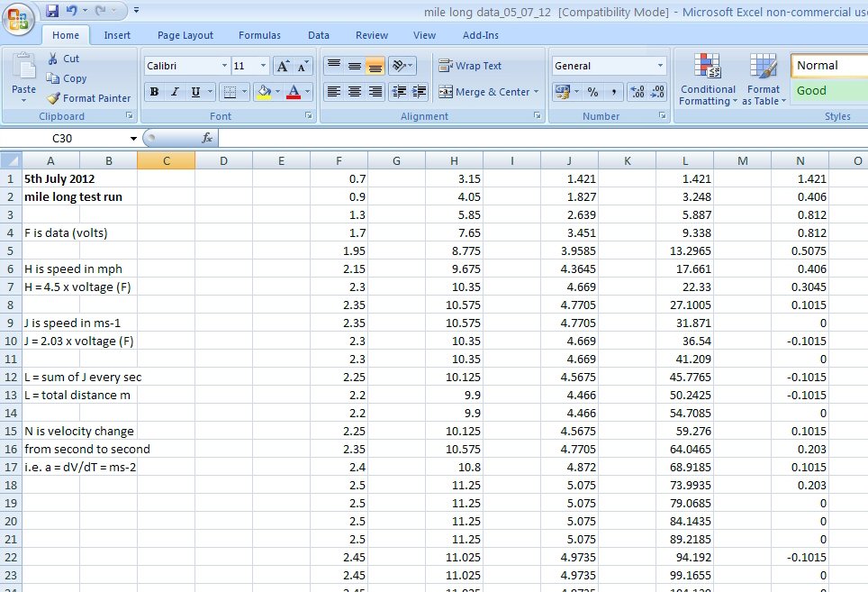Apply the Normal cell style
The image size is (868, 592).
click(829, 66)
